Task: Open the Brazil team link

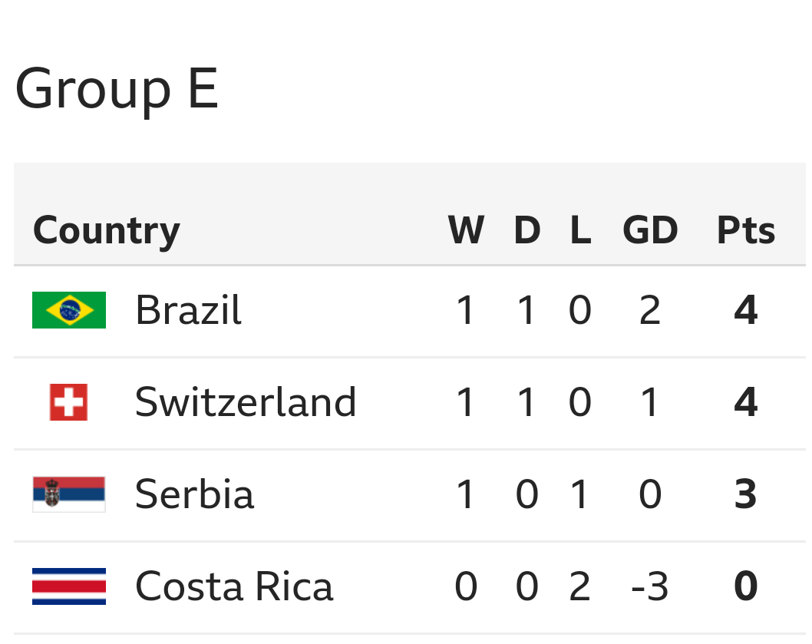Action: [188, 310]
